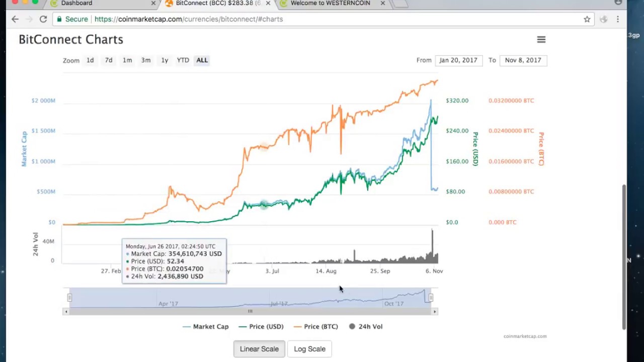Click the Oct '17 navigator label
This screenshot has height=362, width=644.
tap(393, 304)
